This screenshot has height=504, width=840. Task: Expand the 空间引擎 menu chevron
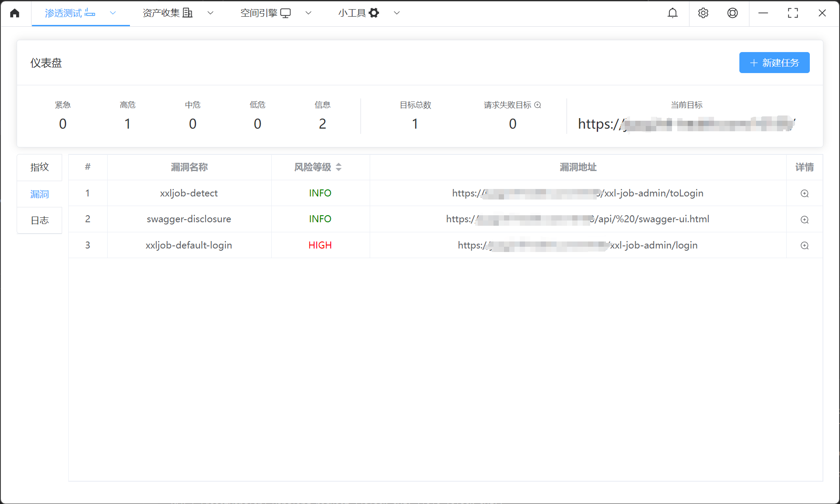[x=308, y=13]
